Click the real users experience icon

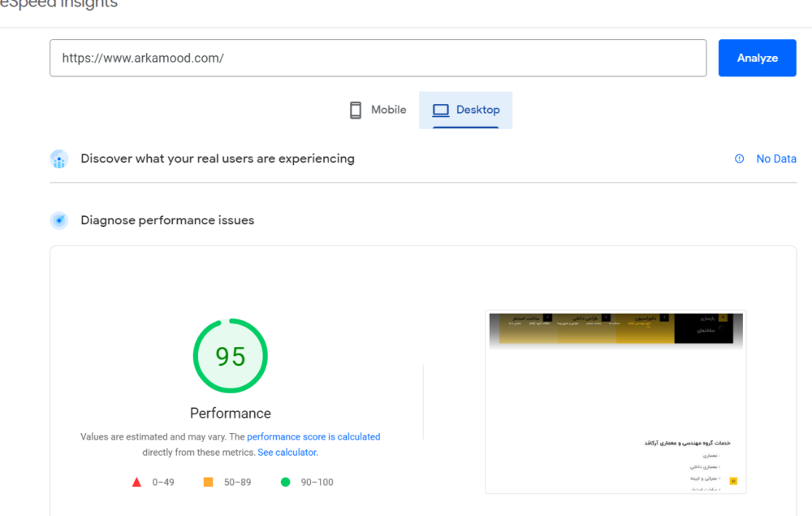[x=59, y=159]
